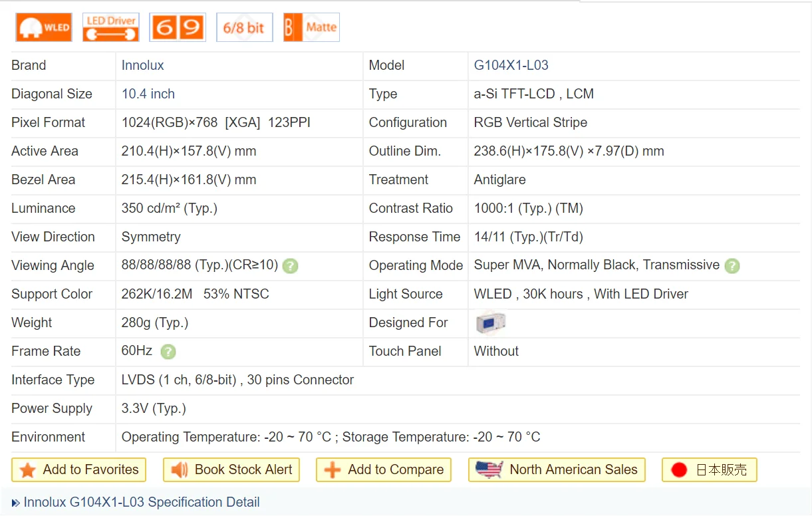Click the Add to Favorites button label
Screen dimensions: 812x516
tap(91, 469)
